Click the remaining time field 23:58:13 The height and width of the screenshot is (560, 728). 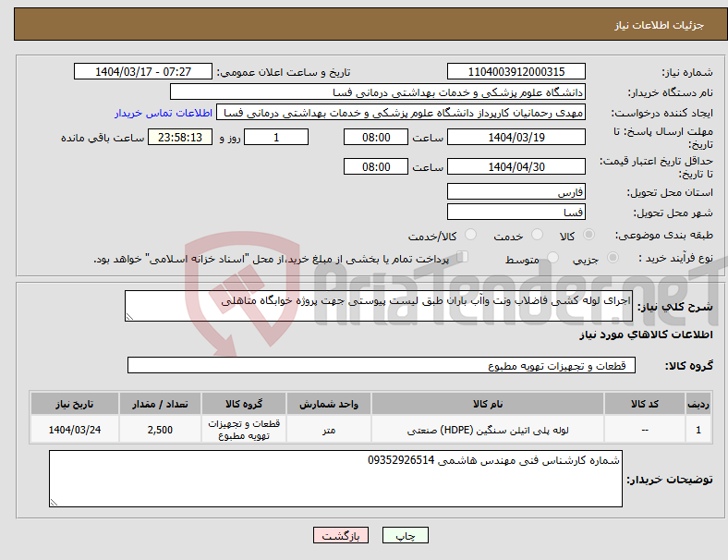pyautogui.click(x=180, y=137)
